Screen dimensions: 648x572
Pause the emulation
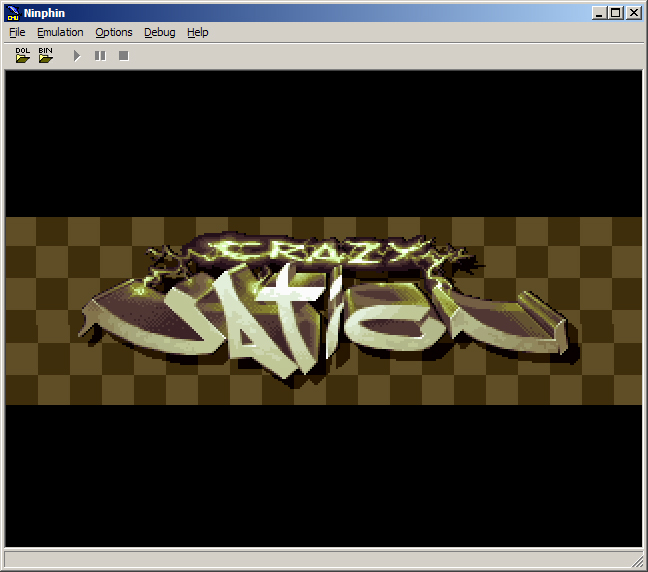point(100,56)
